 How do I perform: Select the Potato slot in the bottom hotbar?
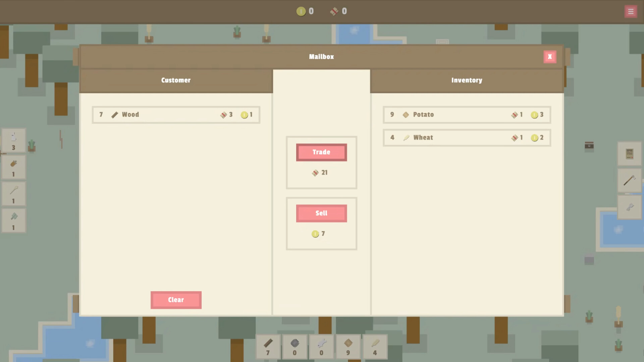point(348,347)
